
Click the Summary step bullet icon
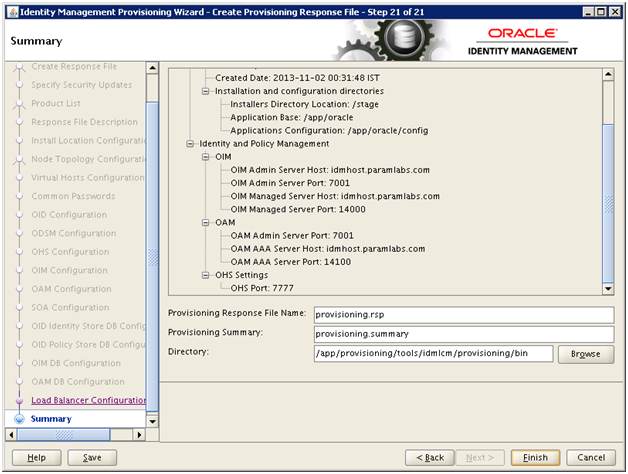[19, 419]
